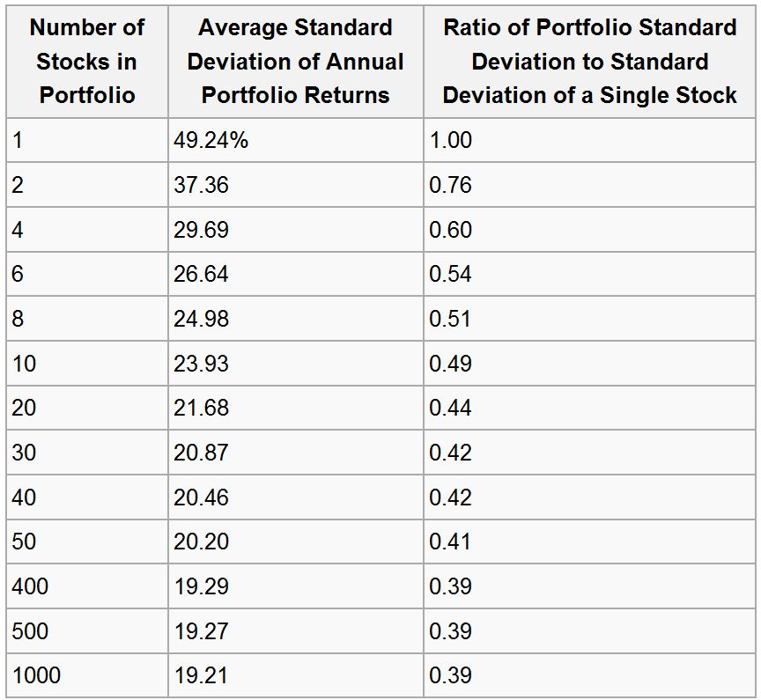The height and width of the screenshot is (700, 761).
Task: Click the 26.64 cell
Action: tap(201, 274)
